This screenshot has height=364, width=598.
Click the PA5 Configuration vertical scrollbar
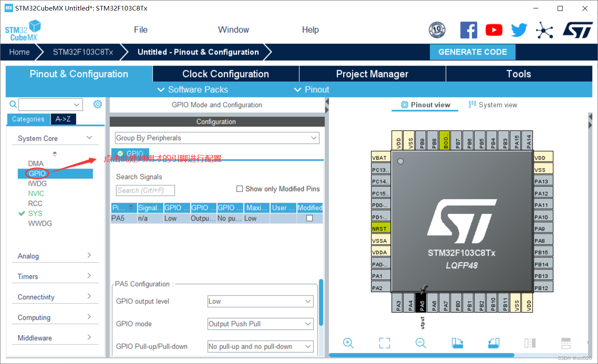click(321, 303)
